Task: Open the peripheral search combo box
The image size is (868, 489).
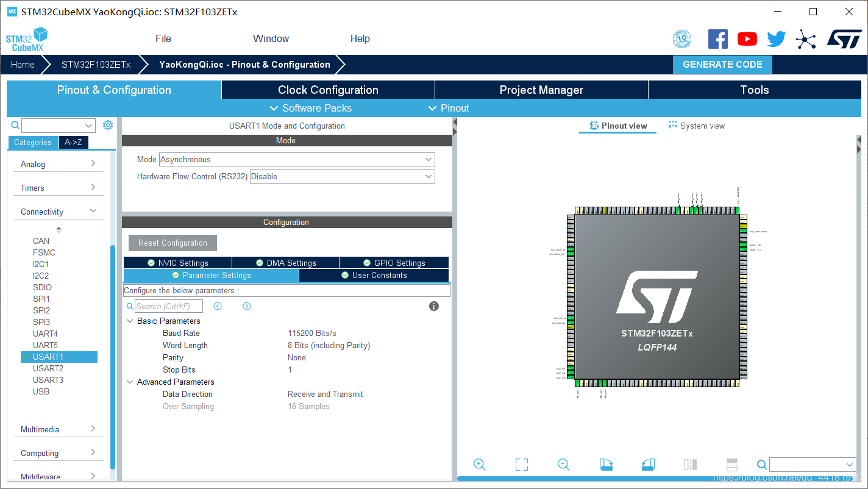Action: (59, 126)
